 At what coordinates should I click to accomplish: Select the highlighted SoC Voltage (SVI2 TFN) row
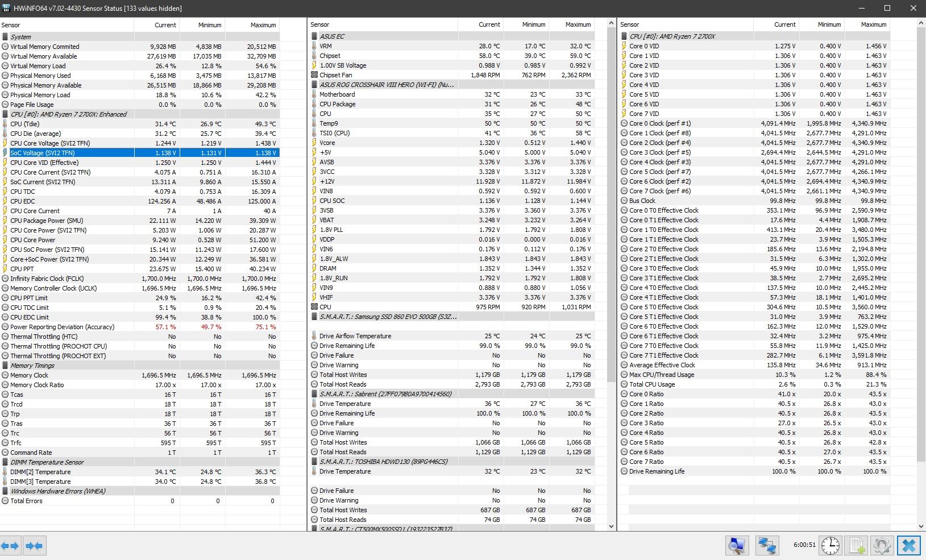click(x=140, y=153)
